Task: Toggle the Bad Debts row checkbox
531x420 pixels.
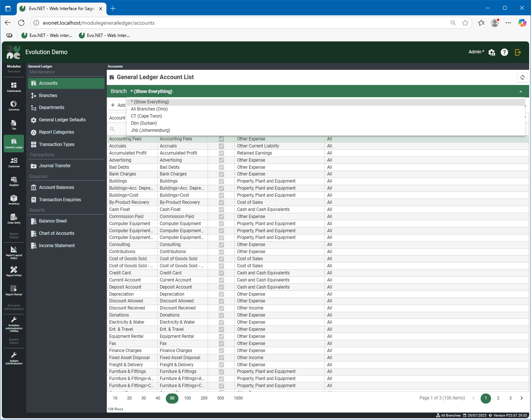Action: point(221,167)
